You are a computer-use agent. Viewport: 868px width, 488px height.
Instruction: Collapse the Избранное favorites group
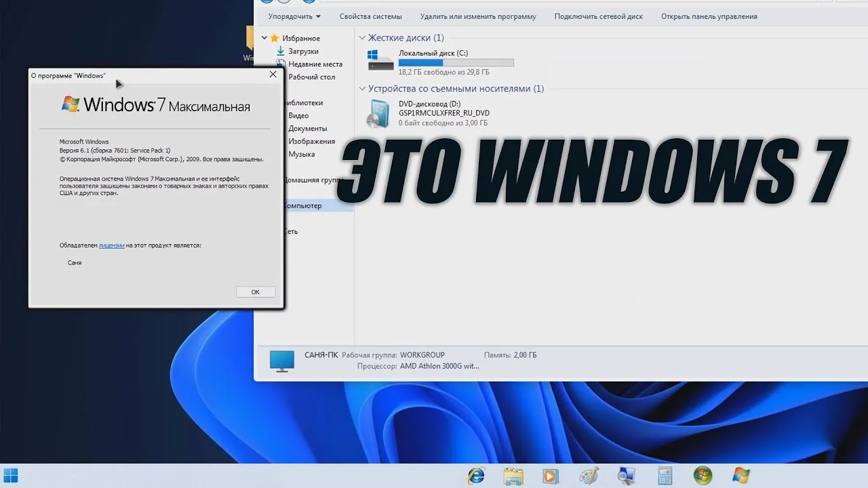click(x=264, y=38)
